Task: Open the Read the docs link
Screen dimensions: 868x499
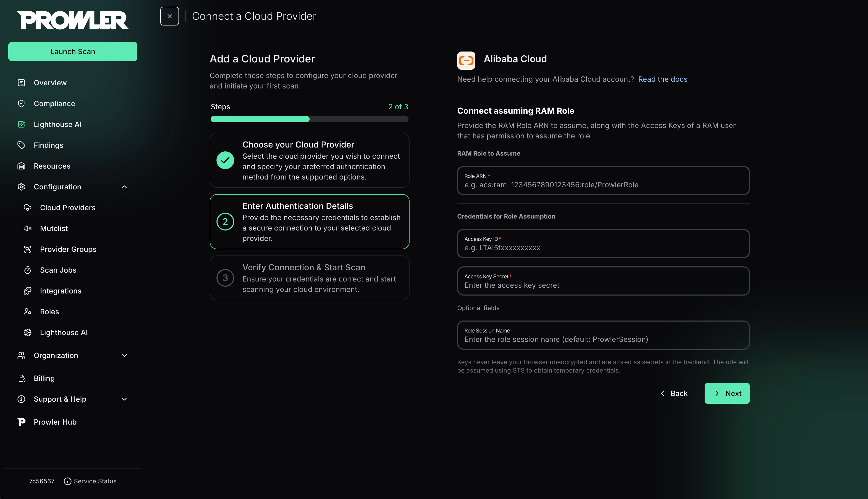Action: click(662, 79)
